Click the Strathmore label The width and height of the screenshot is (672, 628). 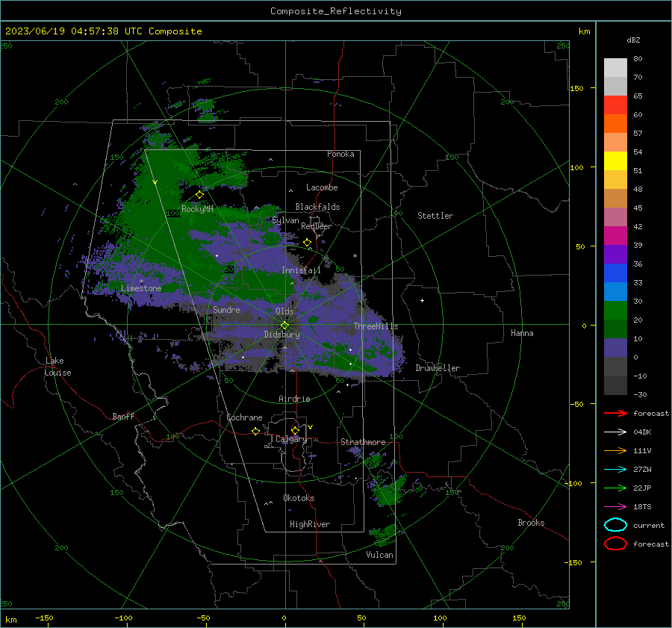coord(363,442)
